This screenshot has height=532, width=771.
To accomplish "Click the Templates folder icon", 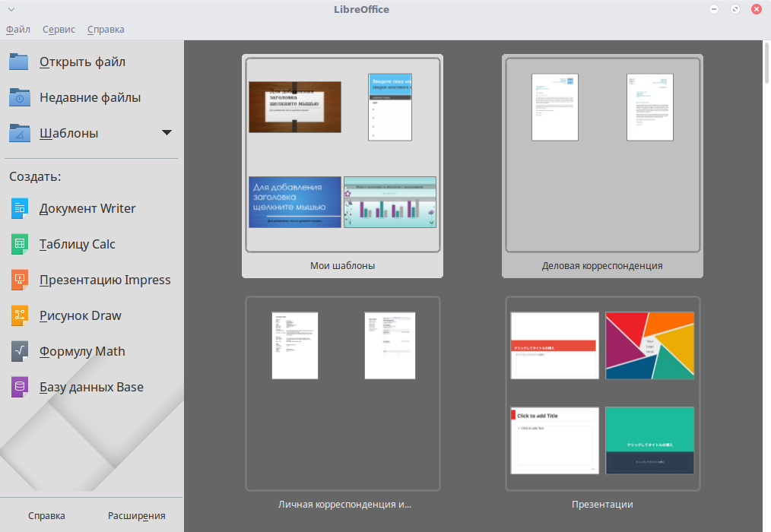I will coord(19,133).
